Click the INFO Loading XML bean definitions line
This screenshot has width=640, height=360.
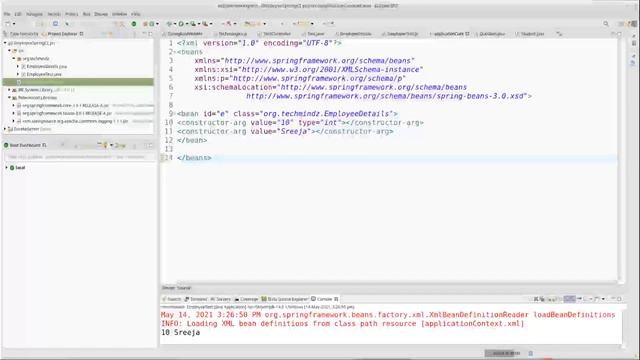342,324
